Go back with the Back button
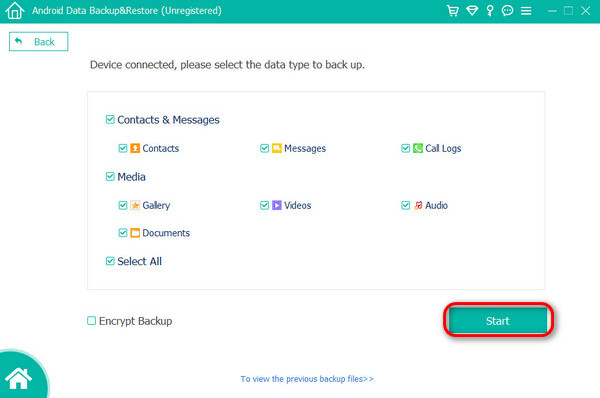Image resolution: width=600 pixels, height=398 pixels. 38,41
